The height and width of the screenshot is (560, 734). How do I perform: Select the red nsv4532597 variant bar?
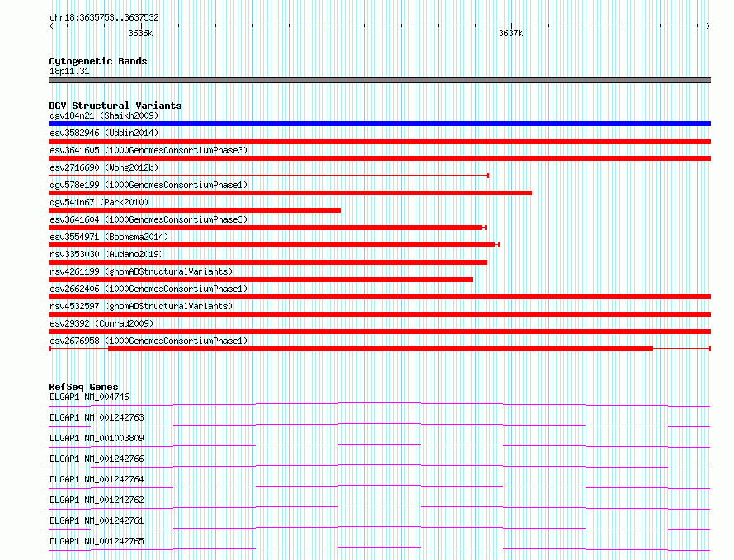379,314
